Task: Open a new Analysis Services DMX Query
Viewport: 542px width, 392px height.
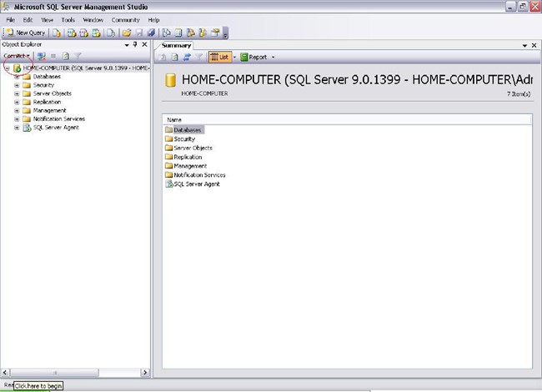Action: (84, 33)
